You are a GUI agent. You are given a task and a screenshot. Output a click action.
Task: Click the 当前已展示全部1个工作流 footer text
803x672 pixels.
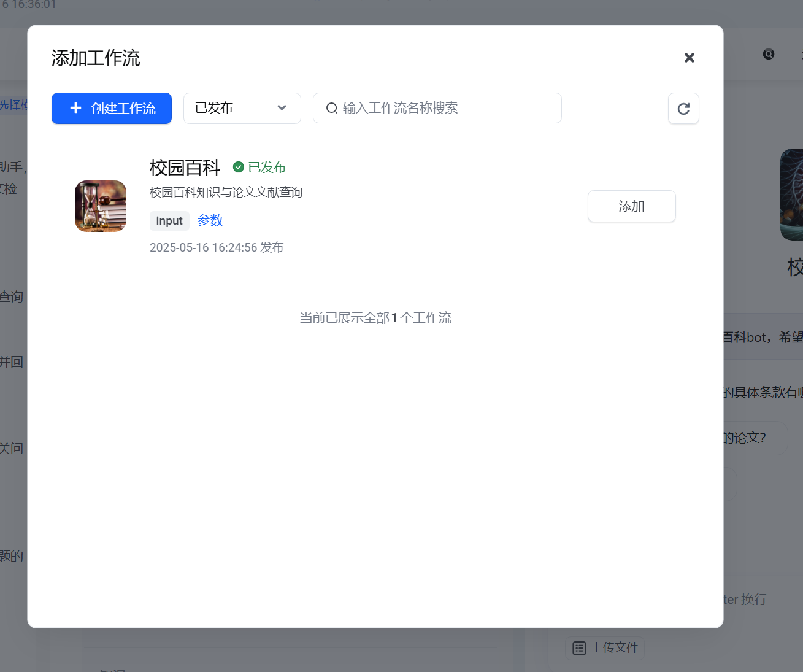(x=375, y=318)
